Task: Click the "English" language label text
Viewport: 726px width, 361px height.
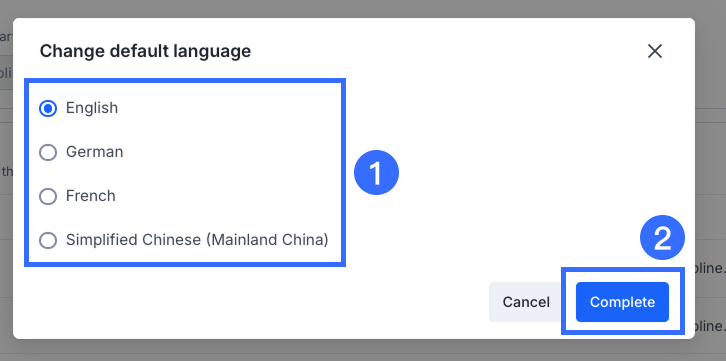Action: [92, 108]
